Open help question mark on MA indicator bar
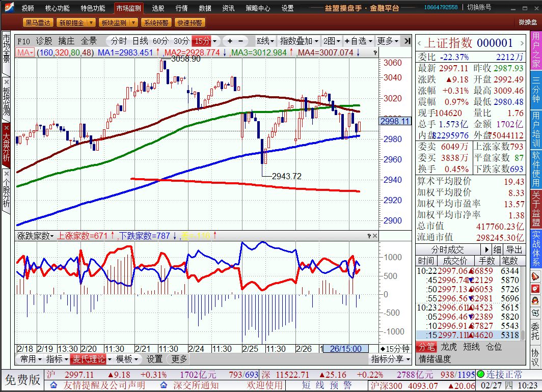Viewport: 542px width, 392px height. pos(375,53)
